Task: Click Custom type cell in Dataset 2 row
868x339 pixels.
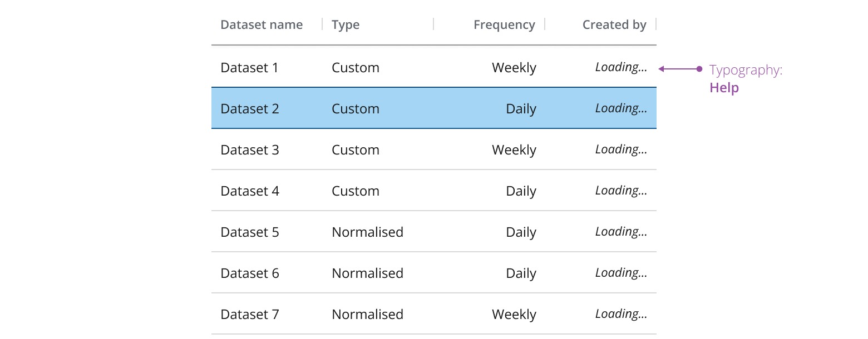Action: [355, 108]
